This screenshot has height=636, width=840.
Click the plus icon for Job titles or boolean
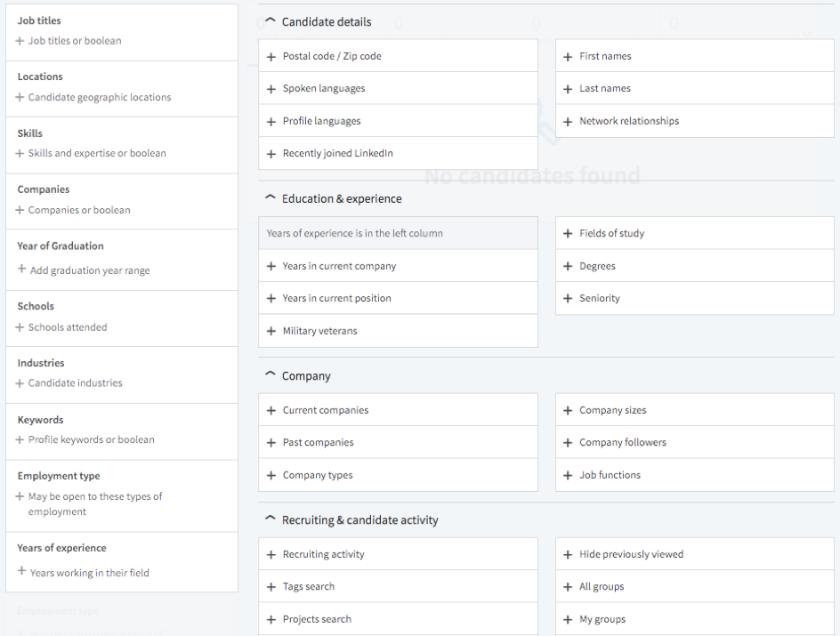coord(20,41)
